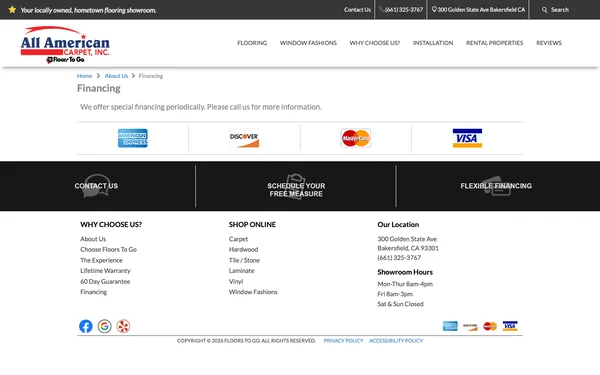Click the American Express card logo
Viewport: 600px width, 375px height.
[133, 138]
